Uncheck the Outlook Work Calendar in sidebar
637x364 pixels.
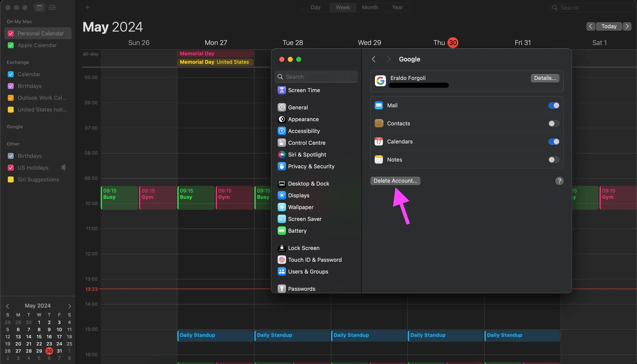click(11, 98)
